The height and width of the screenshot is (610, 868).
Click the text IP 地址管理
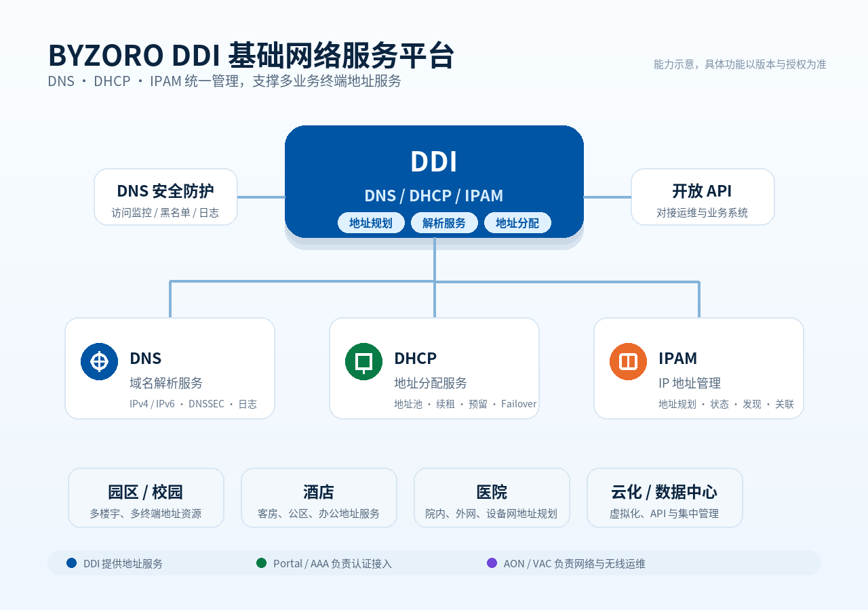tap(690, 383)
